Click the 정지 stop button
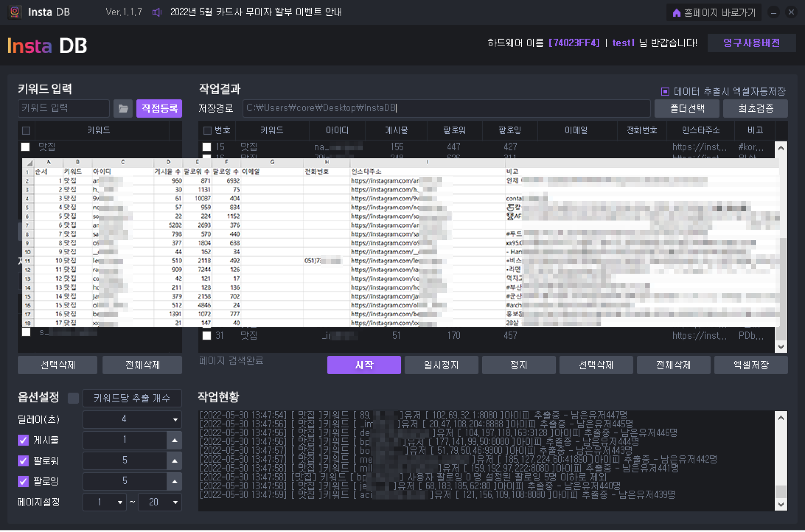 coord(519,365)
